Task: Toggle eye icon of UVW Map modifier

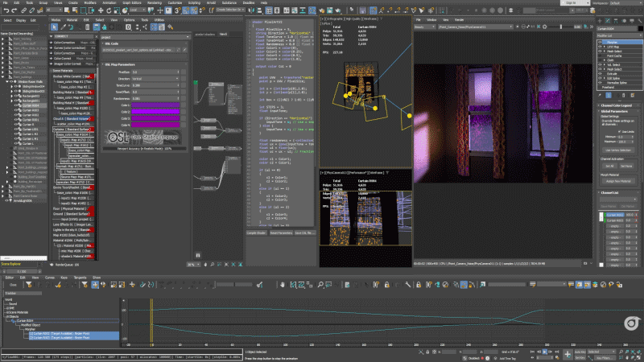Action: pos(600,47)
